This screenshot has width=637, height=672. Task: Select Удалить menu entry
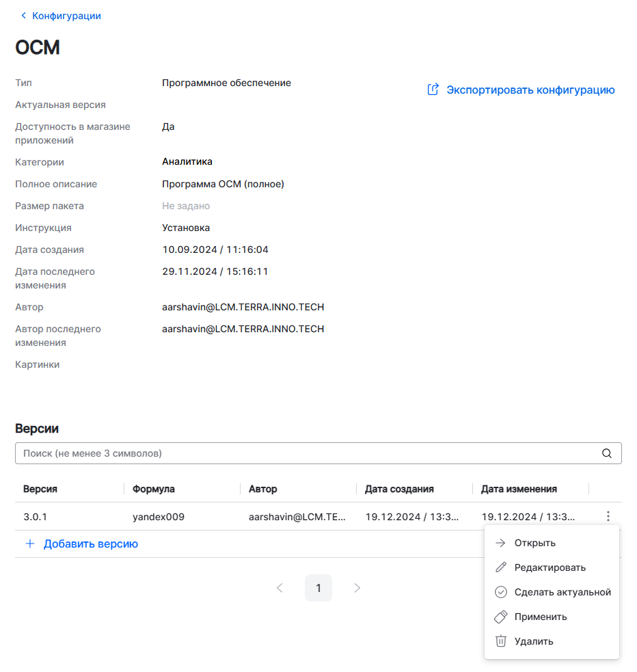tap(533, 641)
